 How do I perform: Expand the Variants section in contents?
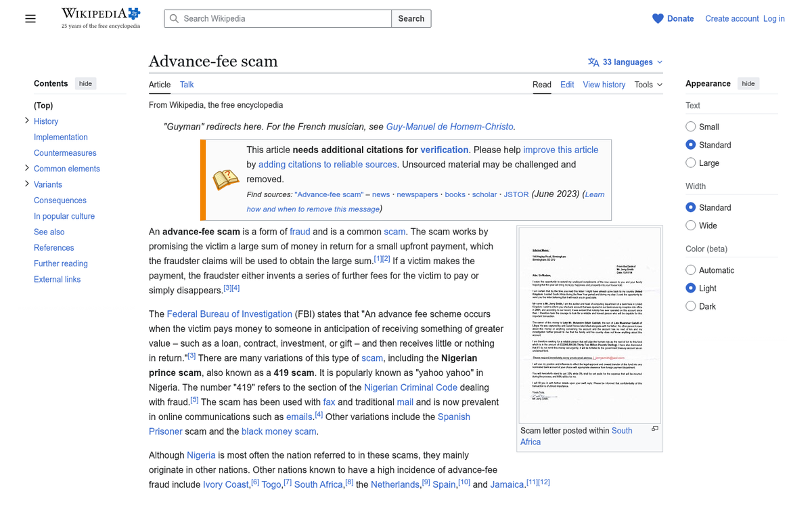tap(27, 184)
